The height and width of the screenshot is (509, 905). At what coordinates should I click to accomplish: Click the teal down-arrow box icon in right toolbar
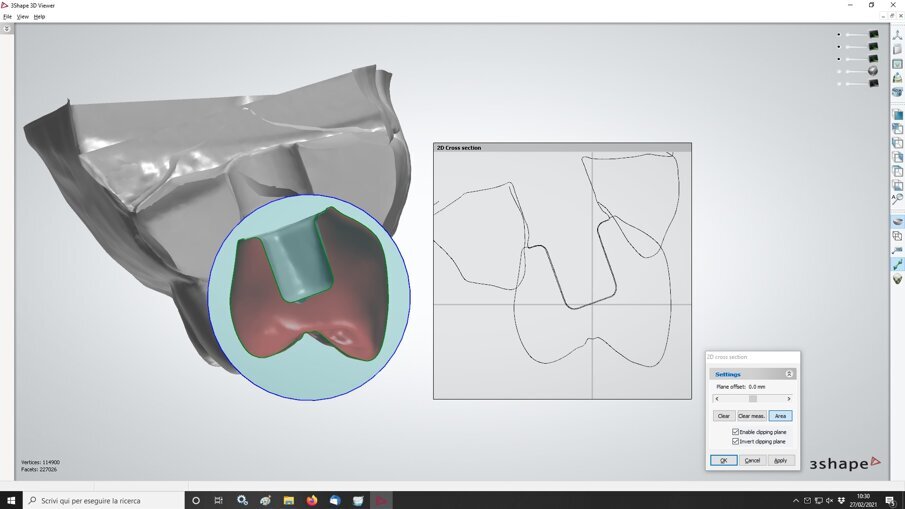click(x=897, y=64)
